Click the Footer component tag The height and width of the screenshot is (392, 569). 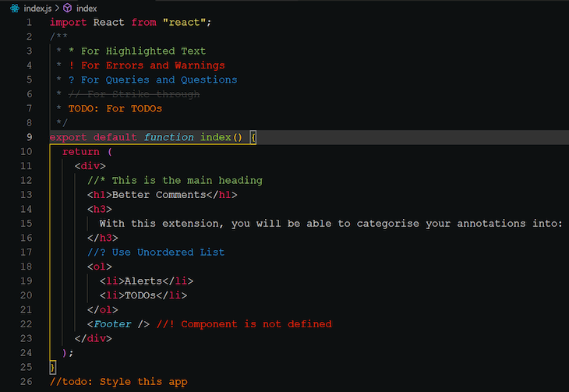(x=112, y=324)
